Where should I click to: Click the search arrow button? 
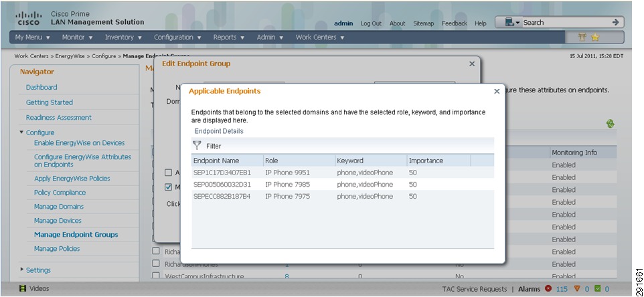pos(615,23)
